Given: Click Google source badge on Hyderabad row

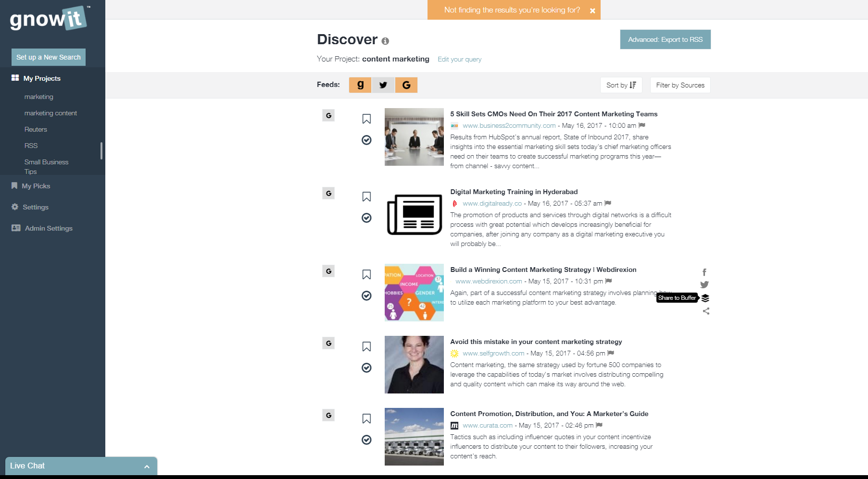Looking at the screenshot, I should coord(328,193).
